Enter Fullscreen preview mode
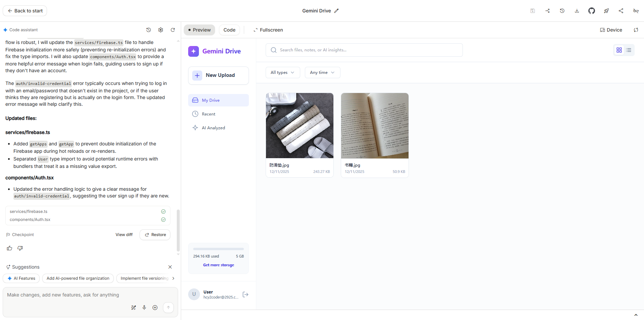Image resolution: width=644 pixels, height=320 pixels. 268,30
